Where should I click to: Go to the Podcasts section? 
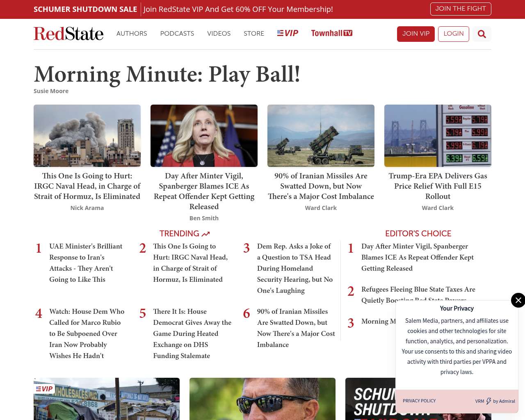177,34
